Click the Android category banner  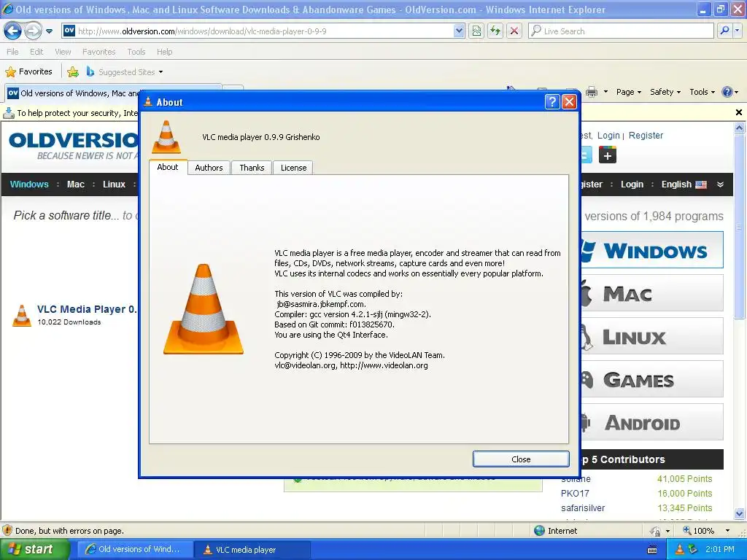click(652, 422)
